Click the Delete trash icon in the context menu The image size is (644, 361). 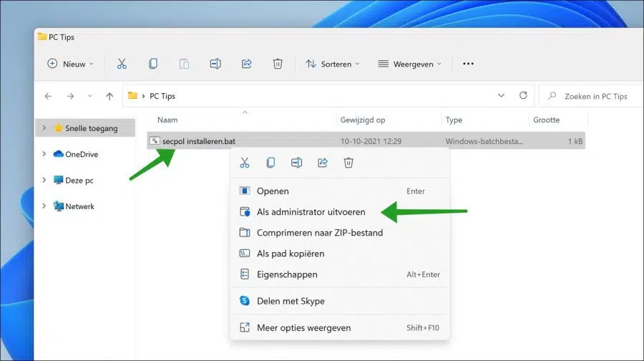pyautogui.click(x=348, y=163)
